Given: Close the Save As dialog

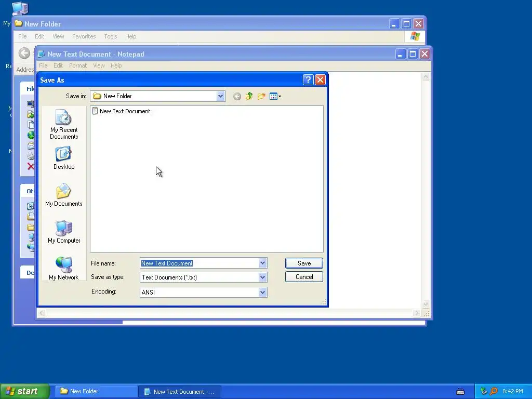Looking at the screenshot, I should [320, 79].
